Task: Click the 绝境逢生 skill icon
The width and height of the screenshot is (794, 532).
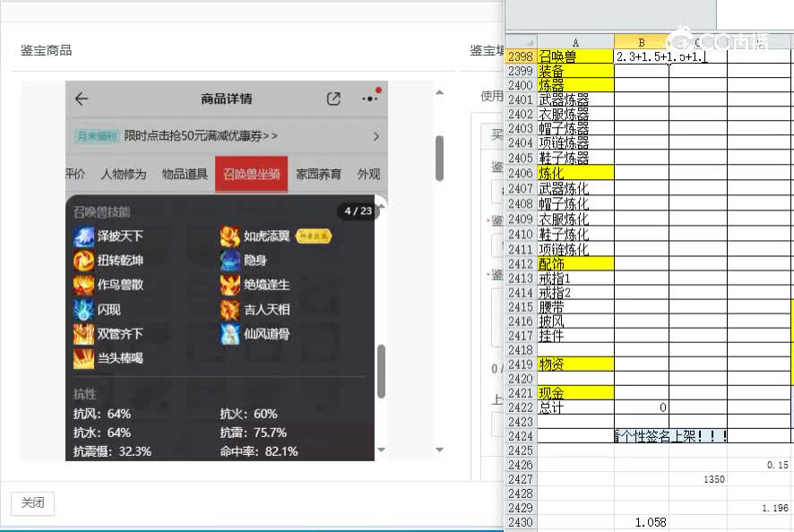Action: (230, 285)
